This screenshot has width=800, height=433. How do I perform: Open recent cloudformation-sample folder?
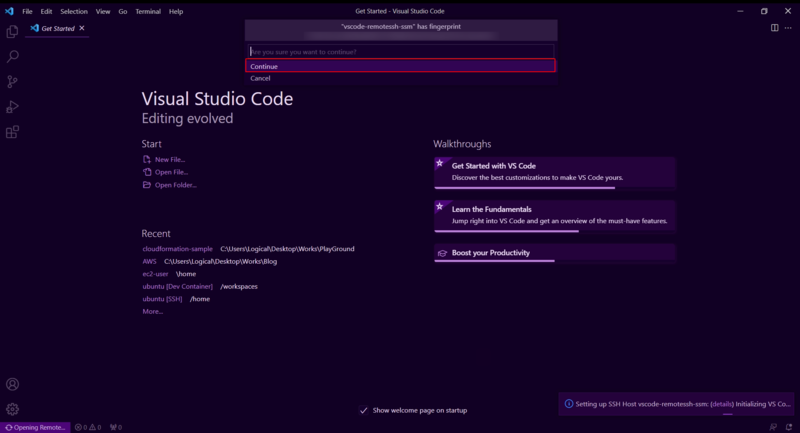pos(178,249)
